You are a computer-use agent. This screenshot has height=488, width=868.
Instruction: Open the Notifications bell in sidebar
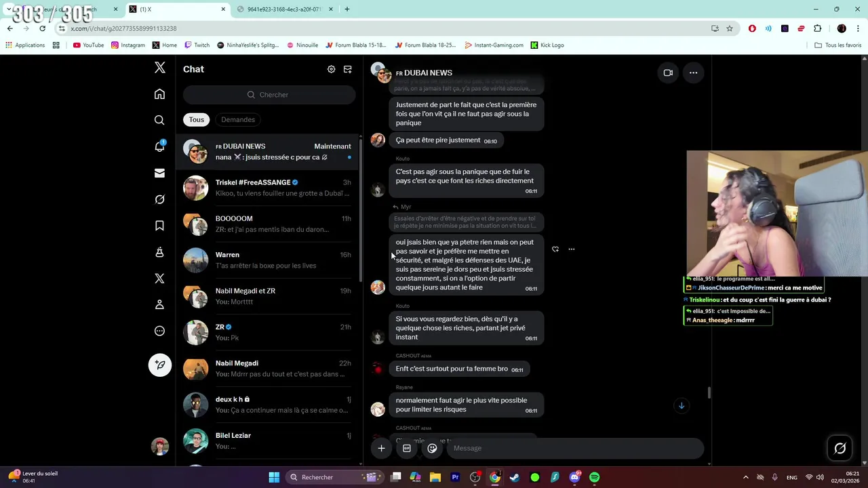160,146
